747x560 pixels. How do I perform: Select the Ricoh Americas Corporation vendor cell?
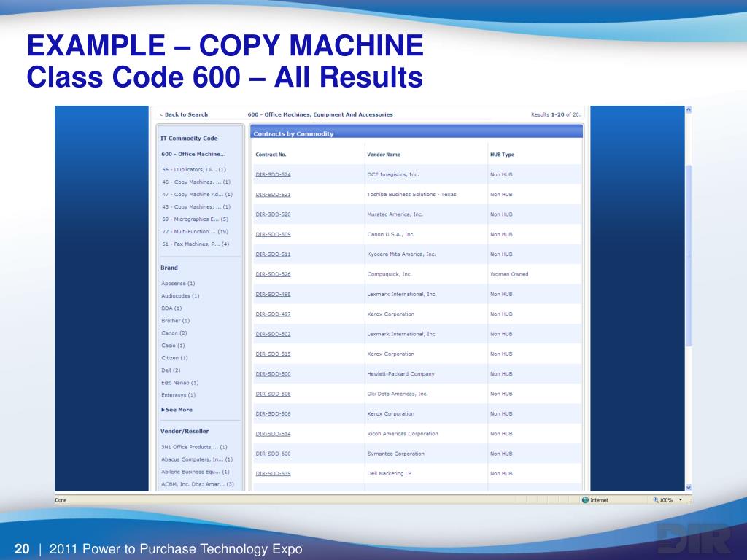403,434
